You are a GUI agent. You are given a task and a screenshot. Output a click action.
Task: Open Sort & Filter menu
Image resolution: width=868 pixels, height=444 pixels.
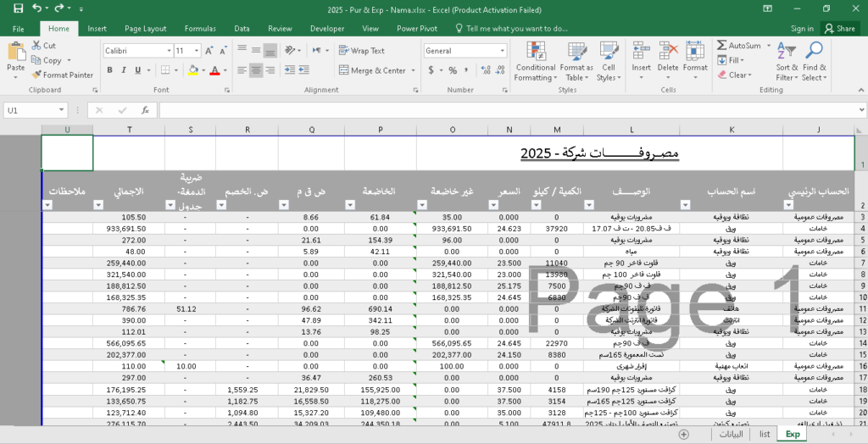787,62
